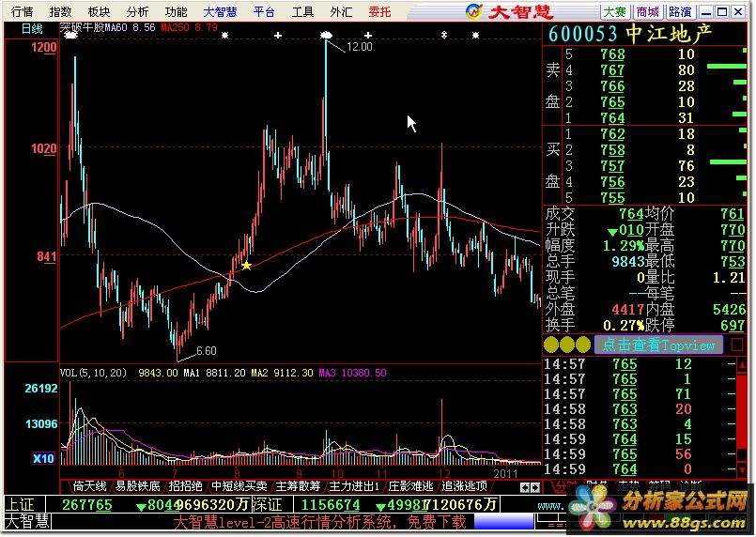Viewport: 756px width, 537px height.
Task: Click the scroll-down arrow of tick list
Action: [742, 469]
